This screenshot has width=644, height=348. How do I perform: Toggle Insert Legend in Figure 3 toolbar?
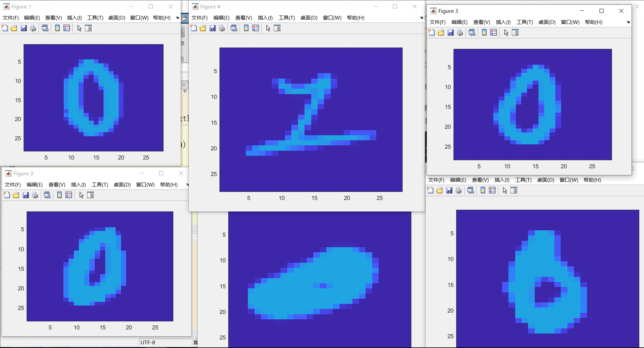tap(494, 32)
